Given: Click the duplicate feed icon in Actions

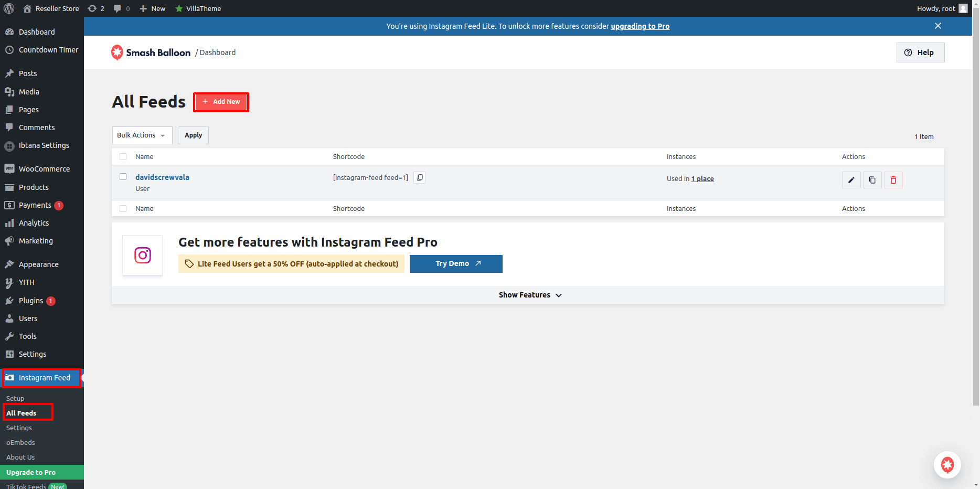Looking at the screenshot, I should coord(872,180).
